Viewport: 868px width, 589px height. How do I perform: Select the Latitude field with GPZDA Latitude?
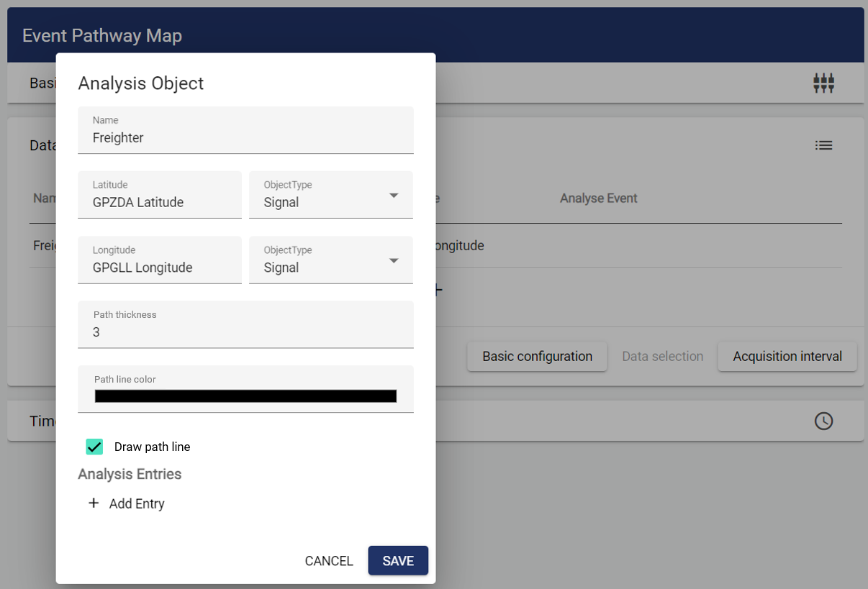pyautogui.click(x=160, y=202)
